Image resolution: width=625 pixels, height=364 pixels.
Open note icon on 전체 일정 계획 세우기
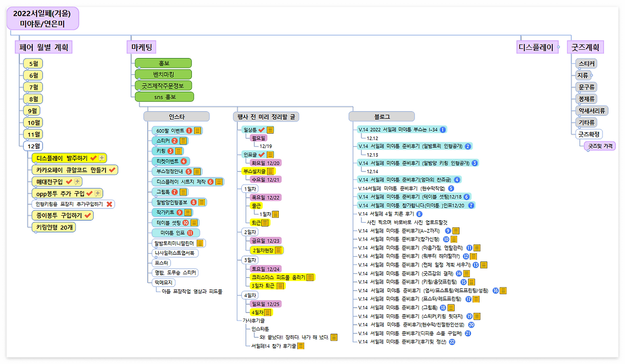click(484, 264)
